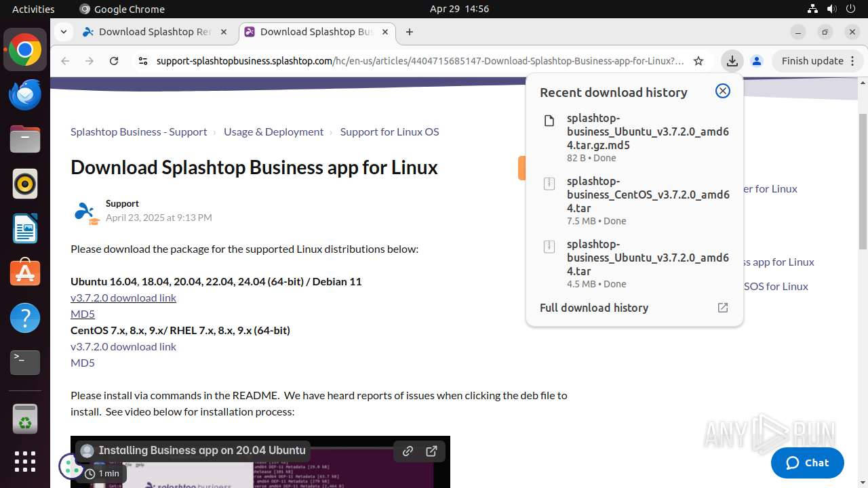Open the Google Chrome app menu
Image resolution: width=868 pixels, height=488 pixels.
[x=122, y=9]
